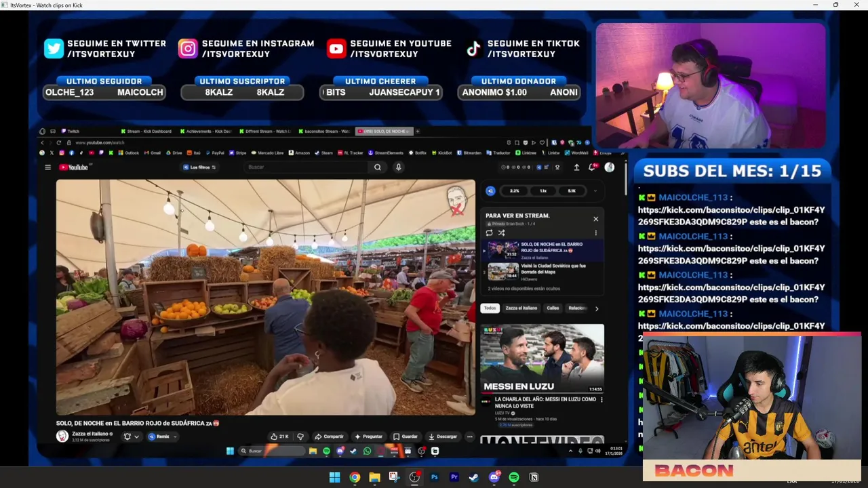Click the 1.1x stat pill

click(x=542, y=191)
